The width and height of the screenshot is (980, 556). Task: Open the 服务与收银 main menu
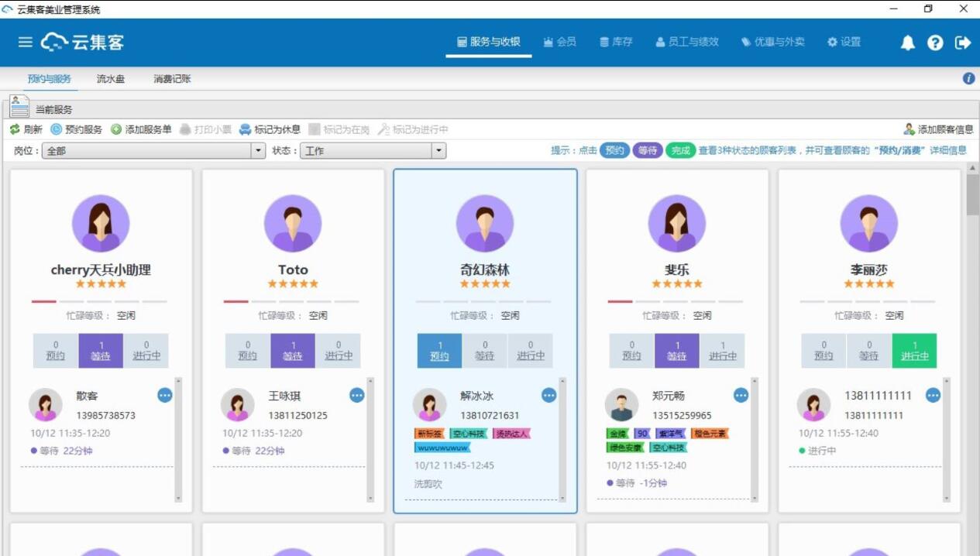(x=489, y=42)
